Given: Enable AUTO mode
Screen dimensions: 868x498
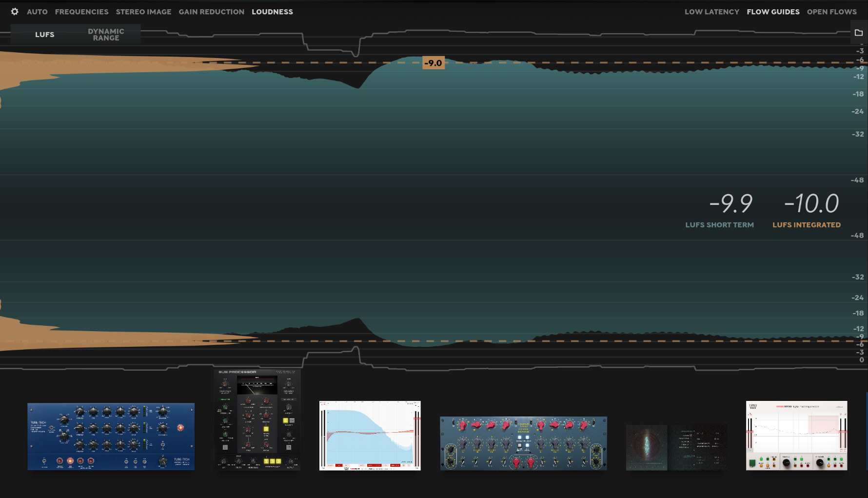Looking at the screenshot, I should click(37, 11).
